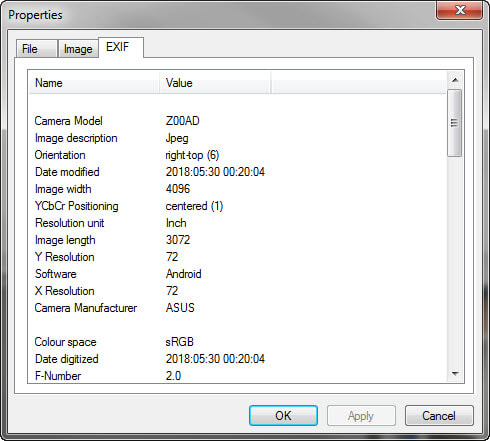Switch to the Image tab
490x441 pixels.
point(78,49)
